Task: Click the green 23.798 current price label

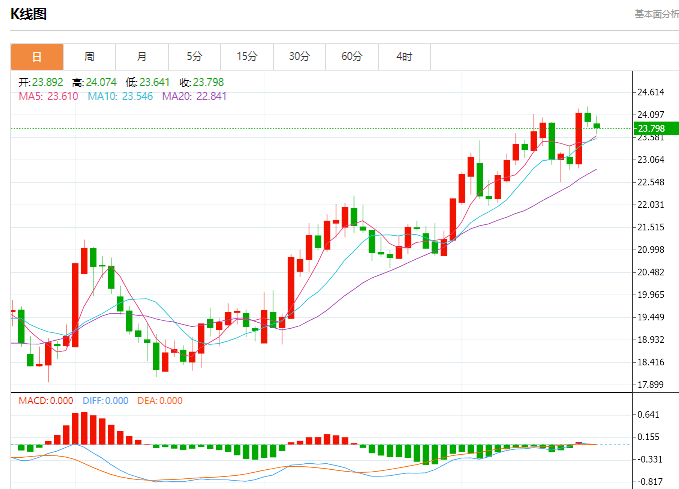Action: coord(656,129)
